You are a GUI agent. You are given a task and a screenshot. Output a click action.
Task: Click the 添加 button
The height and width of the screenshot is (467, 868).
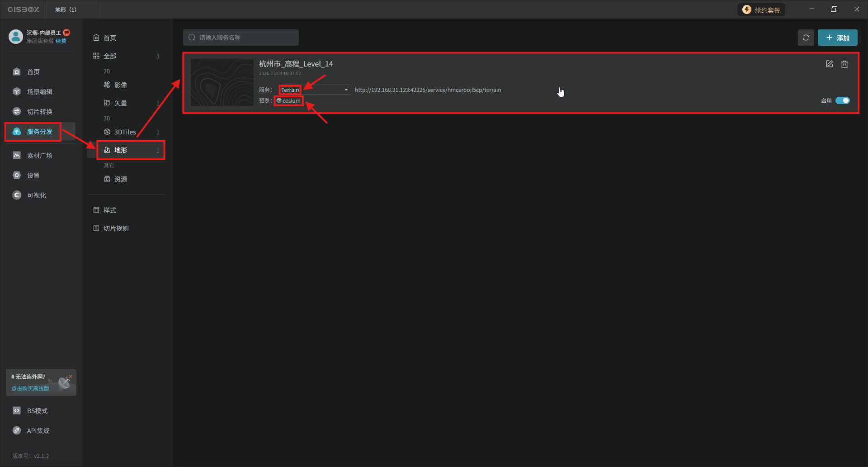pos(837,38)
